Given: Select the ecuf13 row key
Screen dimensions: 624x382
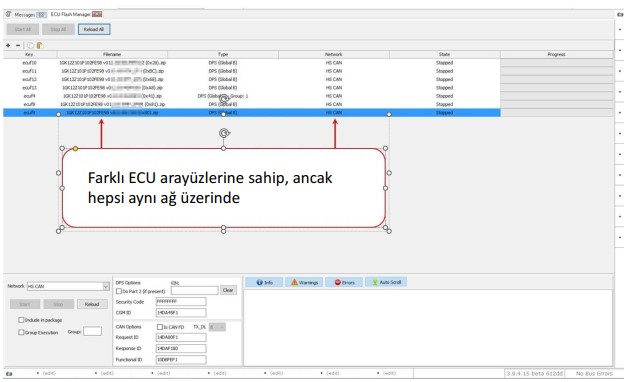Looking at the screenshot, I should point(29,88).
